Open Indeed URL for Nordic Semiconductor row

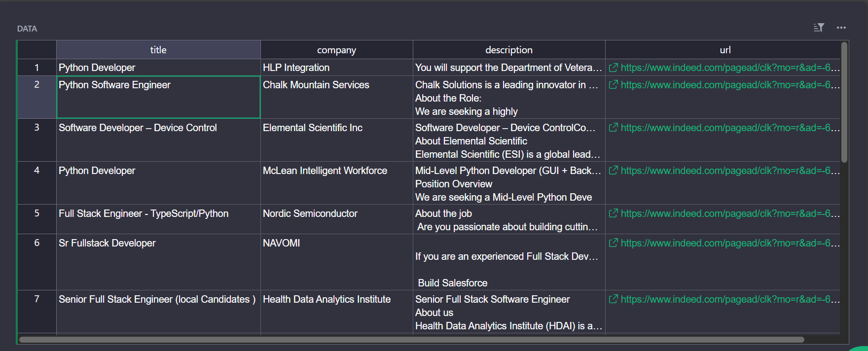tap(730, 213)
